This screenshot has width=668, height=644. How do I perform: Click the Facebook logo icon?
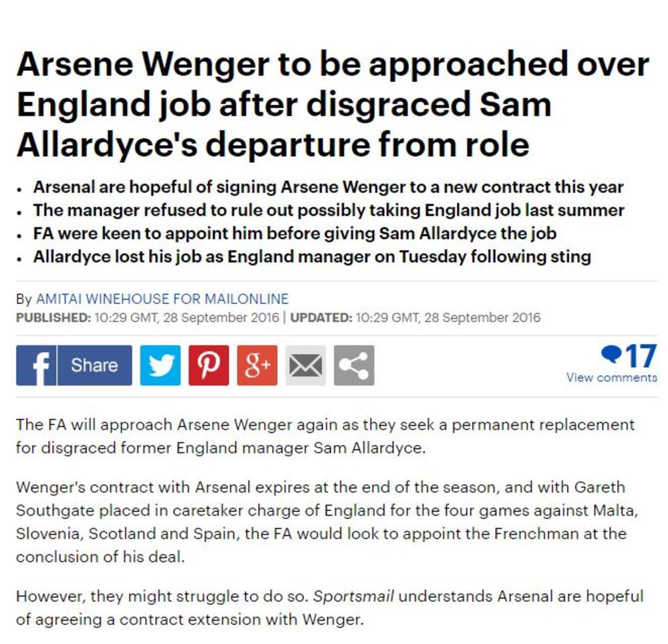[36, 365]
